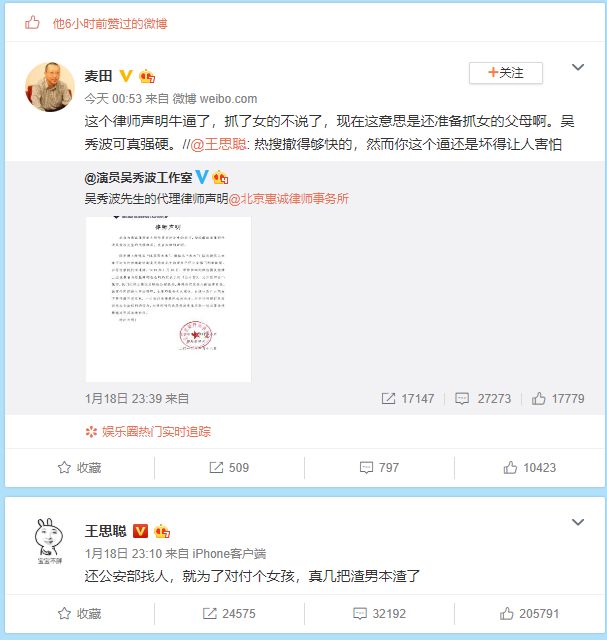Click the thumbs-up icon in the liked-weibo header
This screenshot has width=607, height=640.
coord(32,23)
